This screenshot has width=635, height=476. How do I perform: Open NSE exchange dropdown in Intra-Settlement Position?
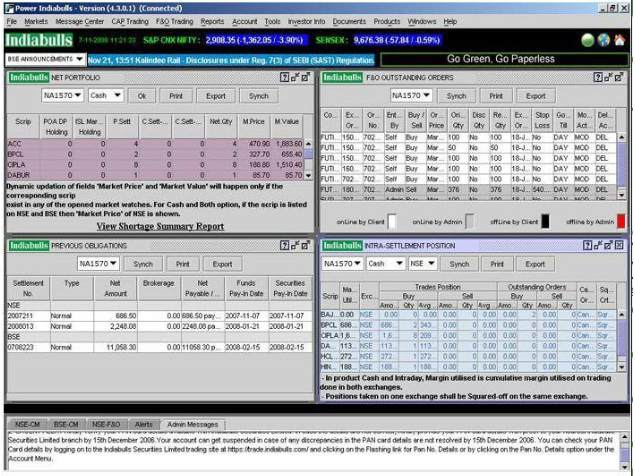coord(421,264)
